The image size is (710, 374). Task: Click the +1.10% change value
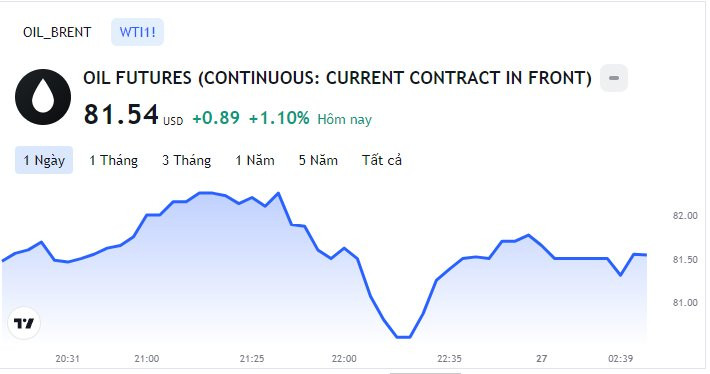(x=279, y=118)
